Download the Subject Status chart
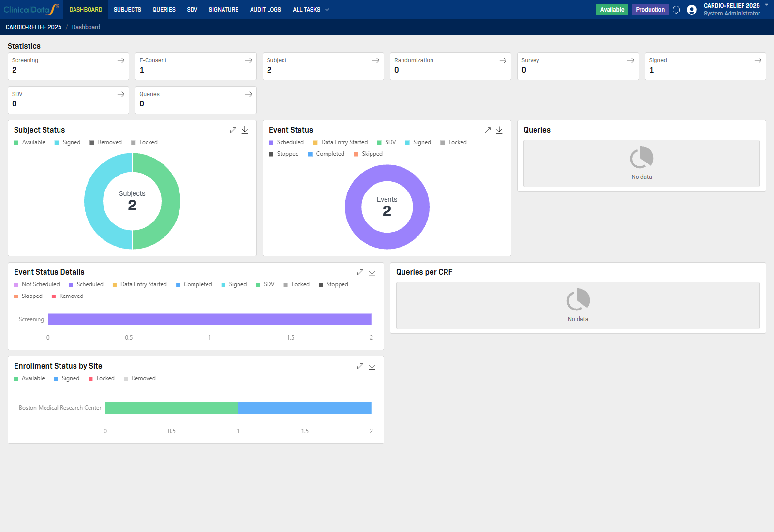Screen dimensions: 774x532 [x=245, y=130]
